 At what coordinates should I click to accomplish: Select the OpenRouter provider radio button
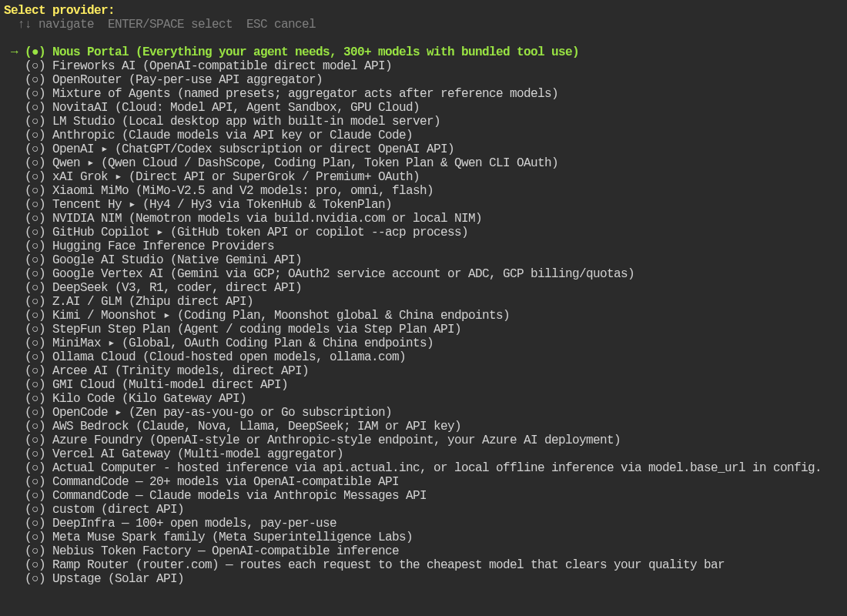click(35, 79)
